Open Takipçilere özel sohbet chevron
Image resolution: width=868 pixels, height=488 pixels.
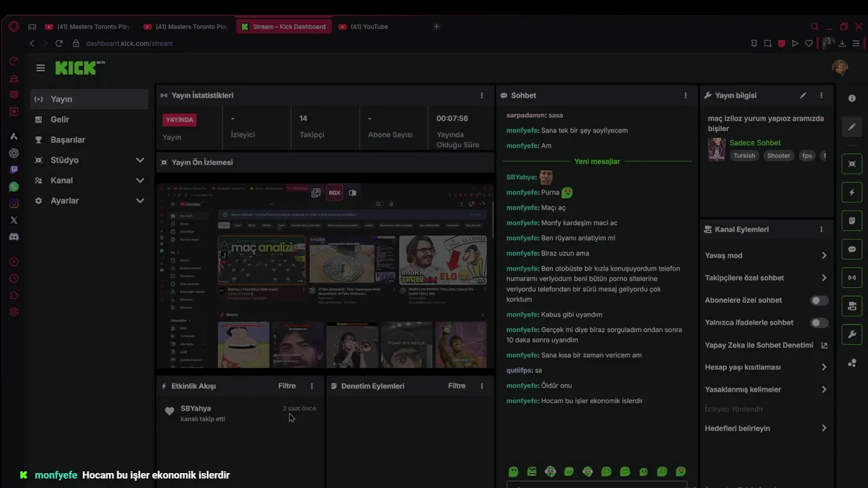pos(824,278)
